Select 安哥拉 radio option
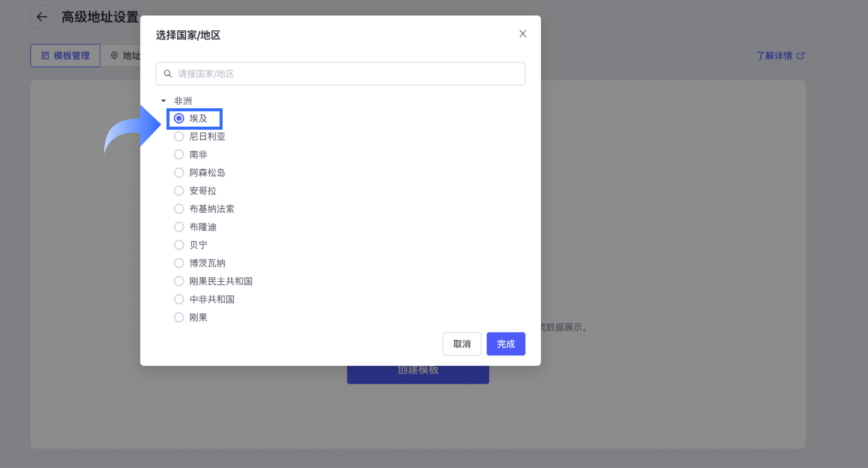This screenshot has width=868, height=468. (x=179, y=191)
